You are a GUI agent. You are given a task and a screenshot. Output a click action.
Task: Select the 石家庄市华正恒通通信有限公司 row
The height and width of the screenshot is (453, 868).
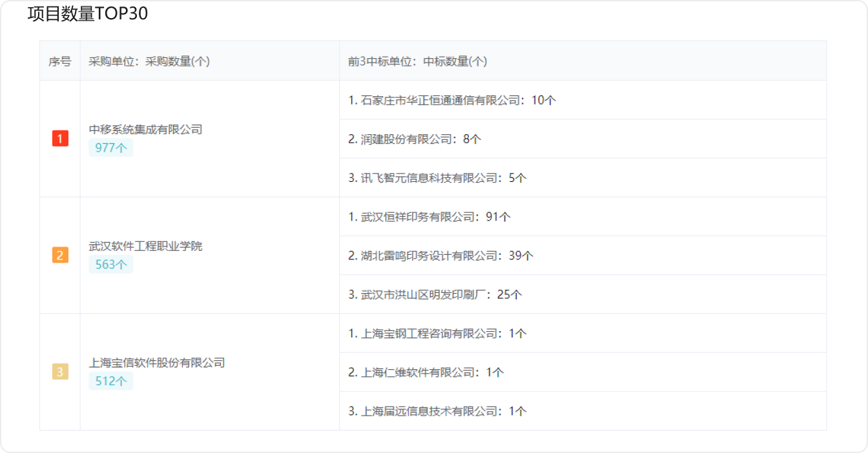(x=583, y=100)
